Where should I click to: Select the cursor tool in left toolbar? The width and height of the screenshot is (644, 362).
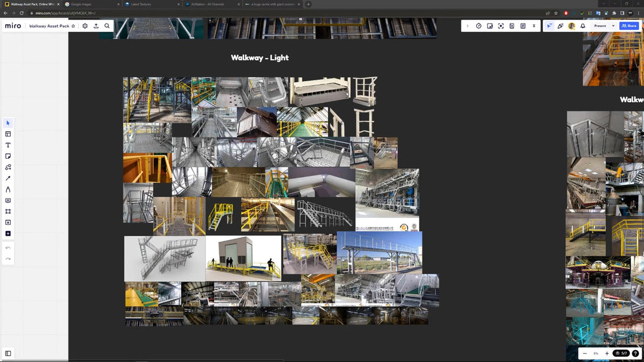(x=8, y=123)
